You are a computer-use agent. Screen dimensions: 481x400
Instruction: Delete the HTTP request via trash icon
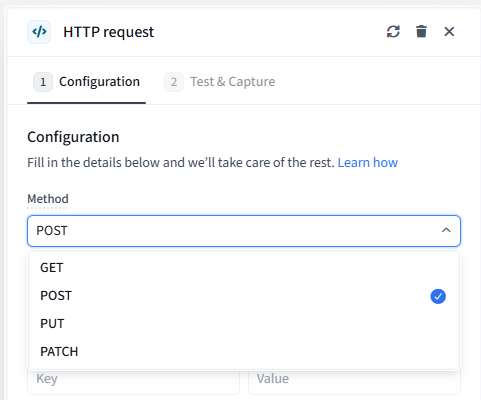[421, 32]
